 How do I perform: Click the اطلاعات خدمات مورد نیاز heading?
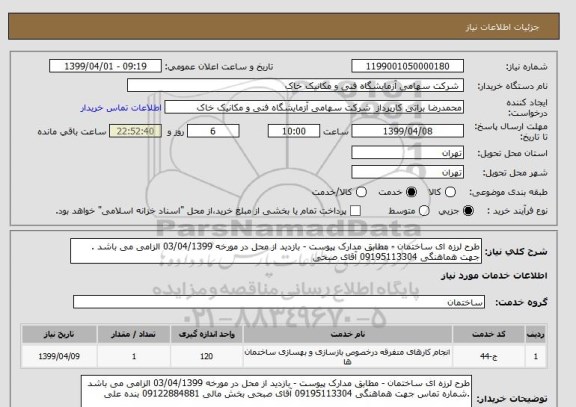[x=494, y=275]
